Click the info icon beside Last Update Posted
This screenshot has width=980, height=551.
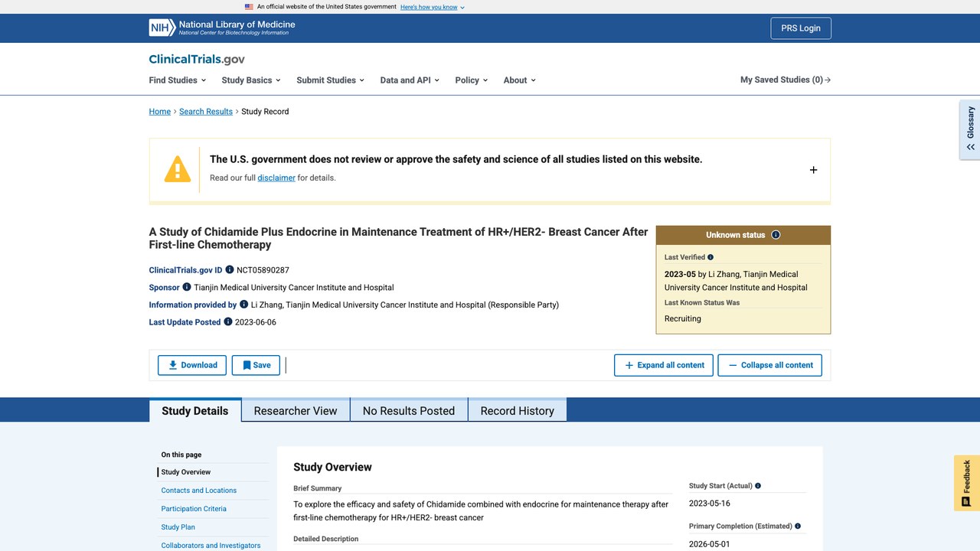click(x=228, y=322)
